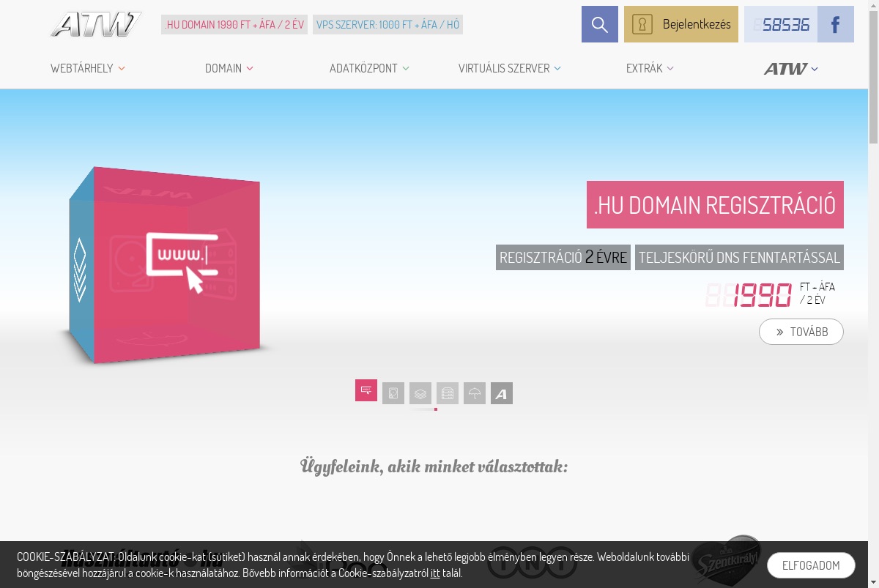
Task: Select the umbrella slide icon
Action: pos(475,393)
